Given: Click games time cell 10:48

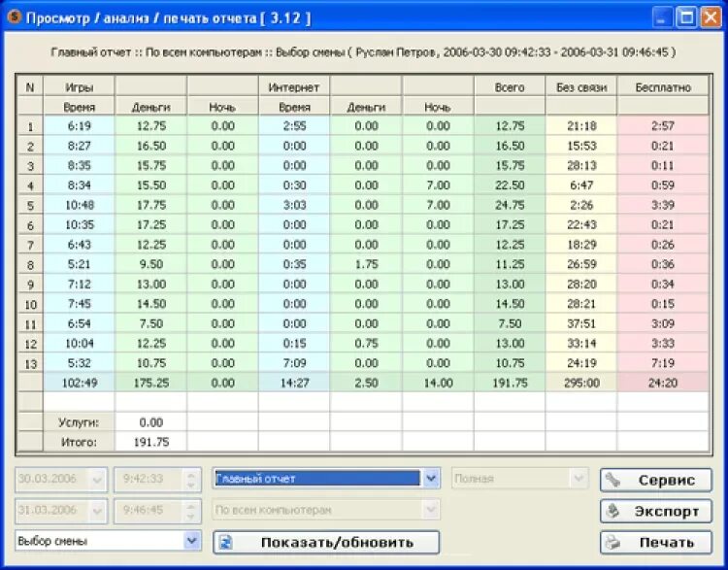Looking at the screenshot, I should click(79, 205).
